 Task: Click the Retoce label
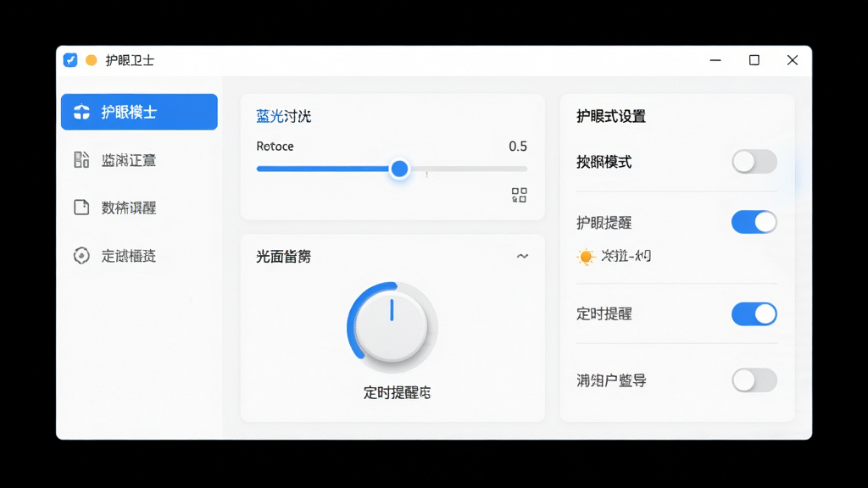(275, 146)
